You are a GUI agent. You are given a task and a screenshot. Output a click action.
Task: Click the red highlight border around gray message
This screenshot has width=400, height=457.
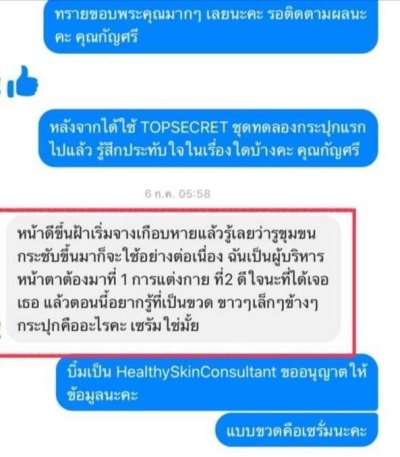click(x=354, y=282)
